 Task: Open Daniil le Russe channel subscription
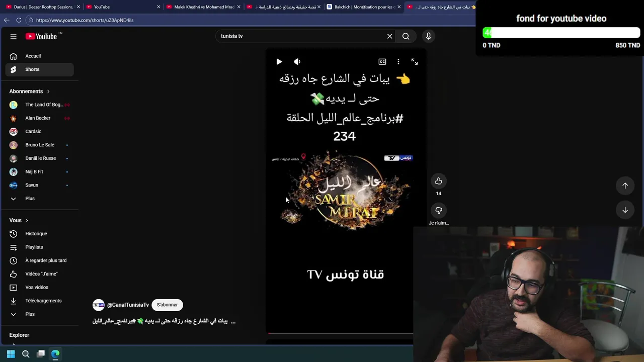[39, 158]
